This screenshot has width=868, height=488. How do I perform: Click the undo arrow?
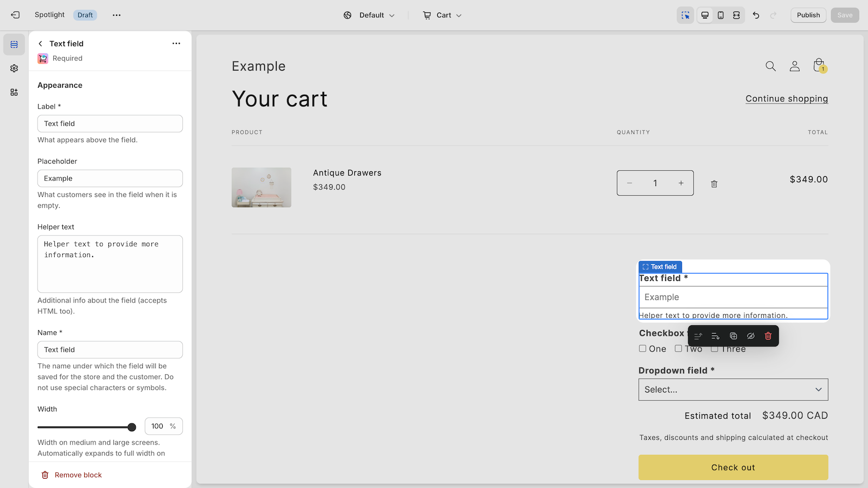[x=756, y=15]
